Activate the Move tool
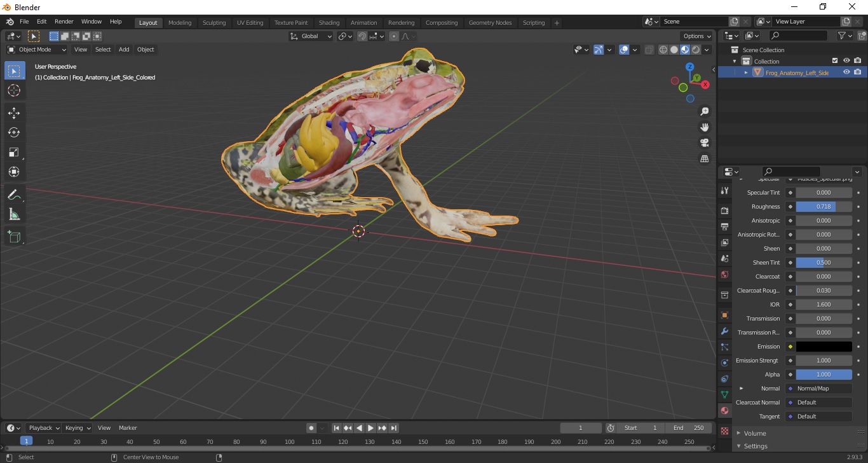Image resolution: width=868 pixels, height=463 pixels. coord(14,113)
